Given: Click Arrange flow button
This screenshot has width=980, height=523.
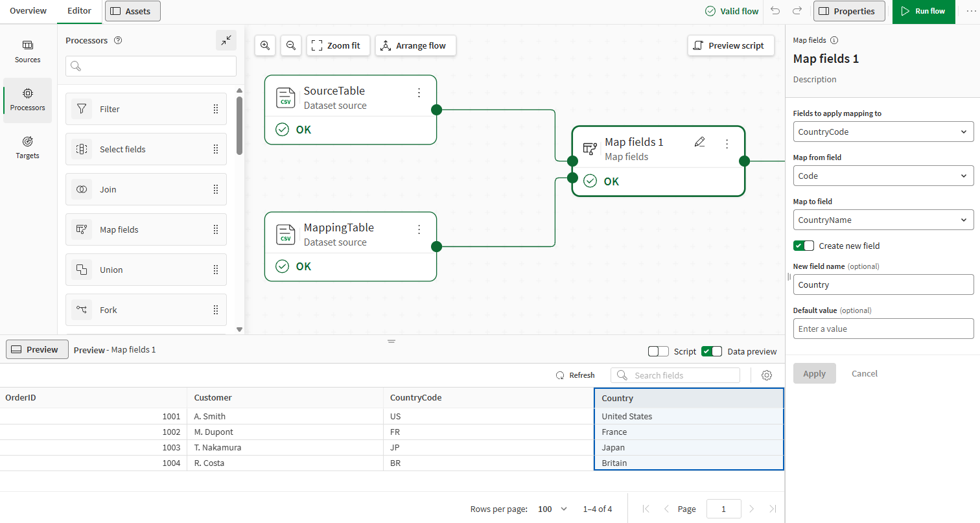Looking at the screenshot, I should (x=415, y=45).
